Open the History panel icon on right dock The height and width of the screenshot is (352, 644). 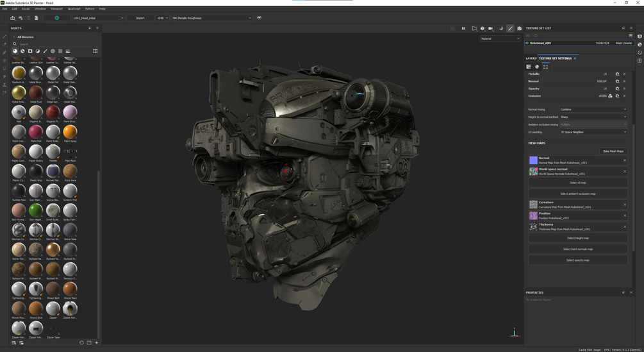pyautogui.click(x=640, y=53)
